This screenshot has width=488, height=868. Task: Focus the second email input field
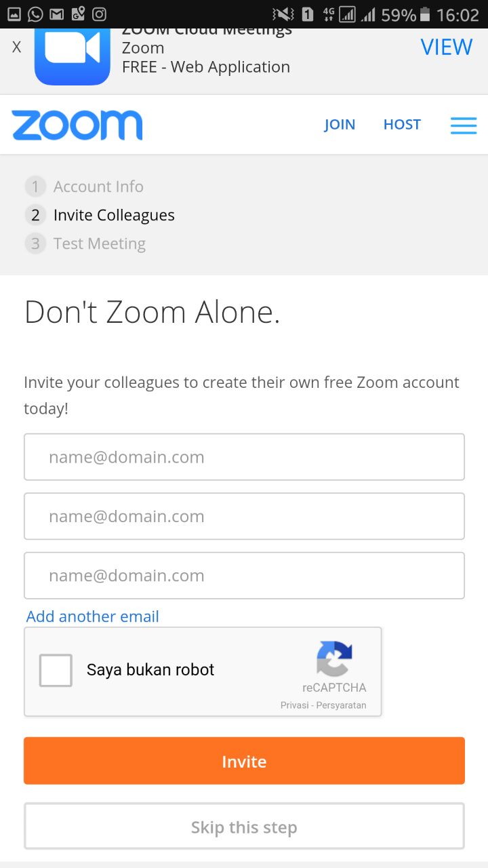(244, 516)
